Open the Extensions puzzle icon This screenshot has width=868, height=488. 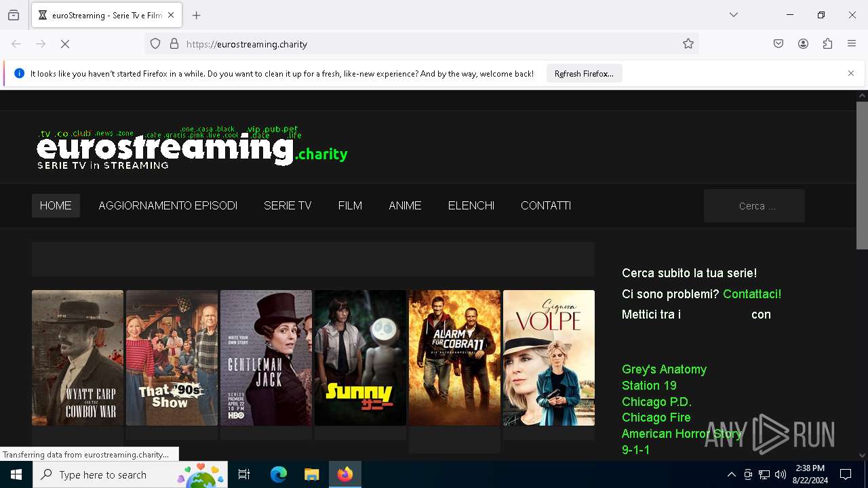(x=827, y=44)
